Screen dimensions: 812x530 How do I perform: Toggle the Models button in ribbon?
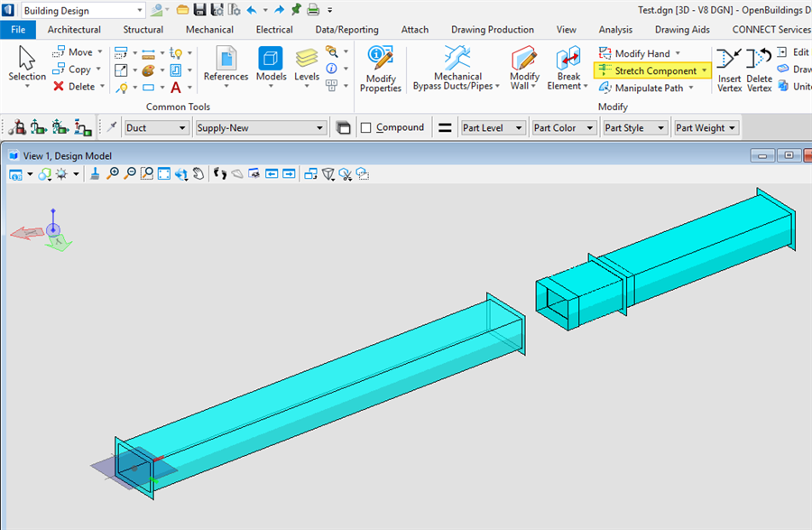[271, 65]
